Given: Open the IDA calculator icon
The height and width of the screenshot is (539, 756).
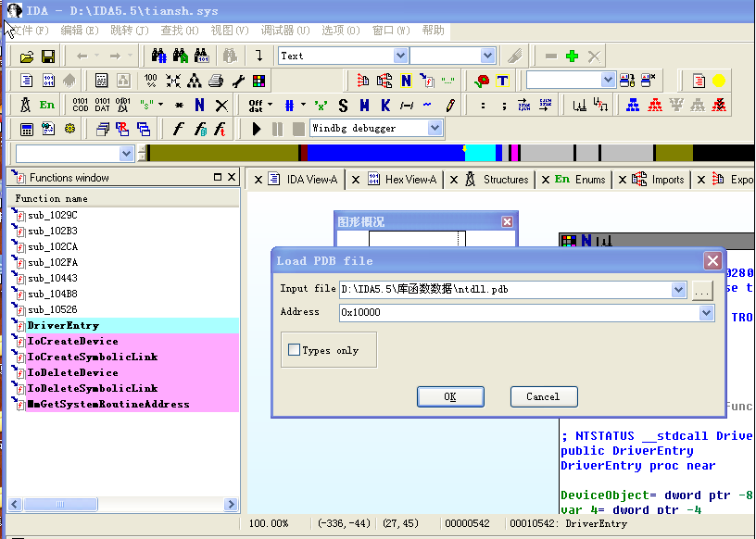Looking at the screenshot, I should pyautogui.click(x=27, y=130).
